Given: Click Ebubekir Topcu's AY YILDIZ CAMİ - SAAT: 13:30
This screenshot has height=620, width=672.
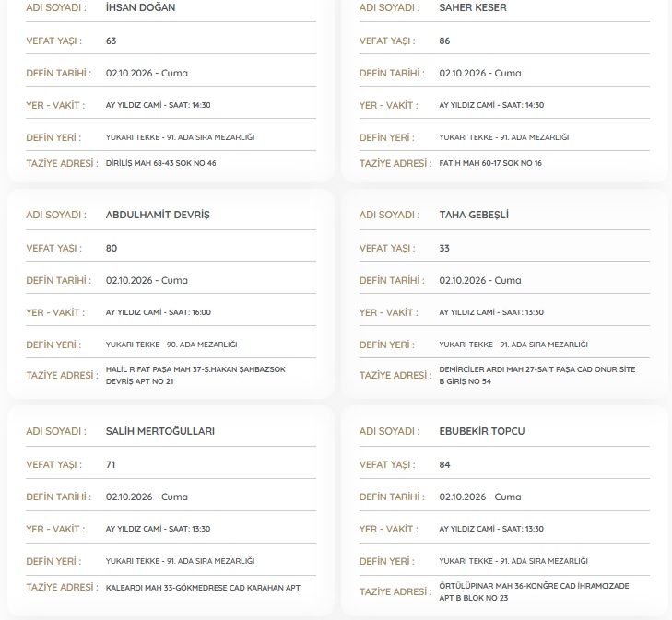Looking at the screenshot, I should 491,529.
